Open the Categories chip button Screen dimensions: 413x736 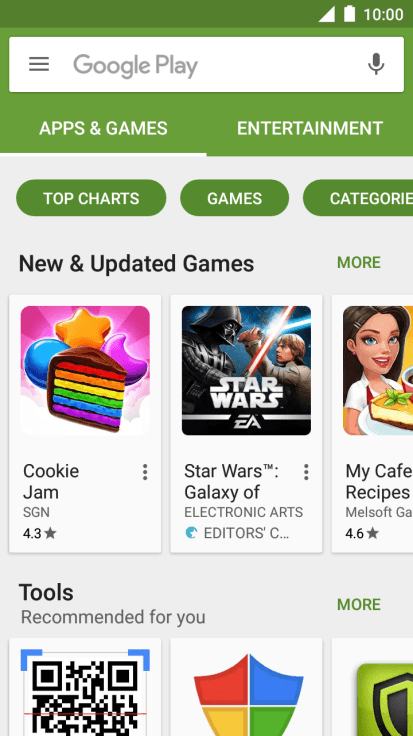(358, 198)
